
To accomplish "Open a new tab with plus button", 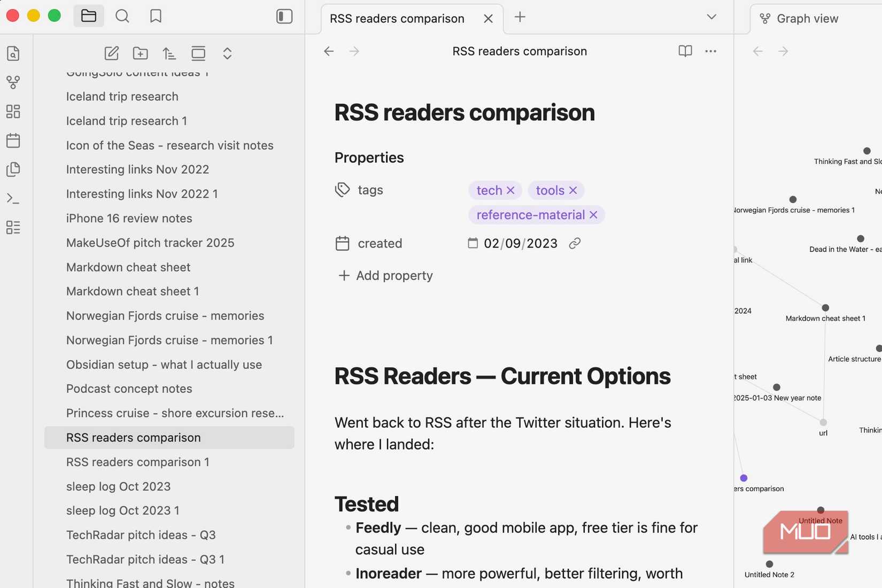I will [x=520, y=17].
